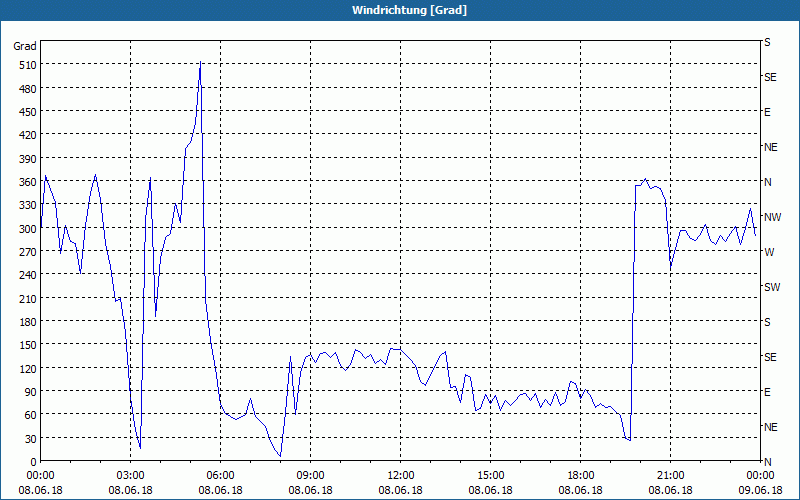Select the y-axis value "180"
Image resolution: width=800 pixels, height=500 pixels.
[28, 322]
